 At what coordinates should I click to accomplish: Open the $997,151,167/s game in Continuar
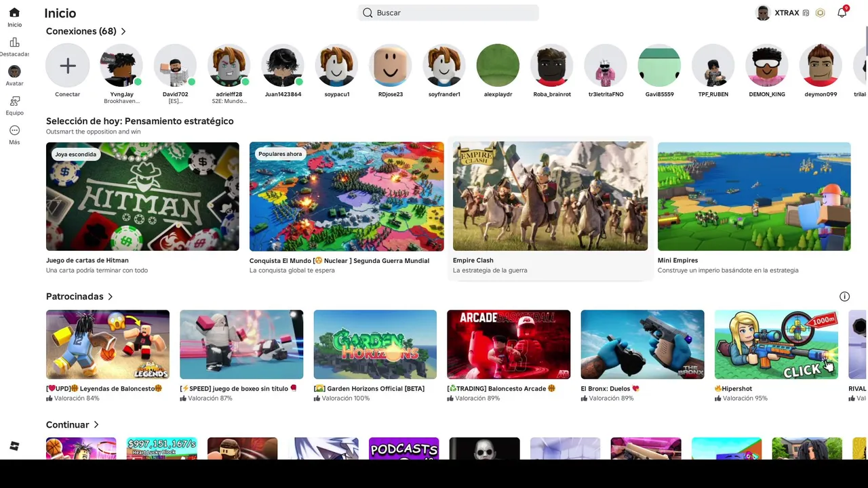click(x=161, y=448)
